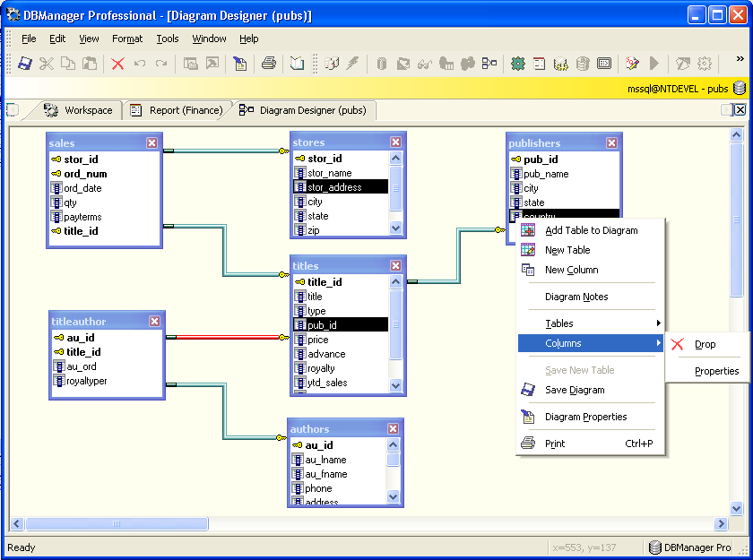Click Save Diagram floppy icon in context menu
This screenshot has height=560, width=753.
click(x=528, y=390)
